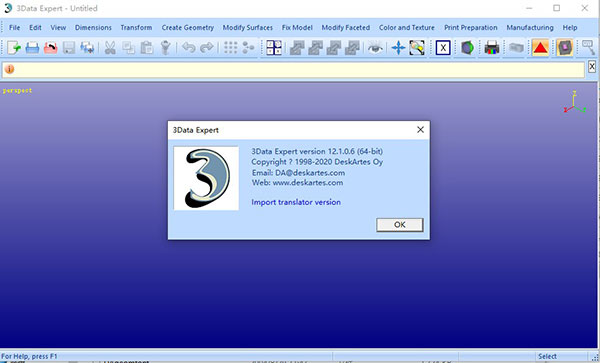
Task: Open the View menu
Action: (x=58, y=28)
